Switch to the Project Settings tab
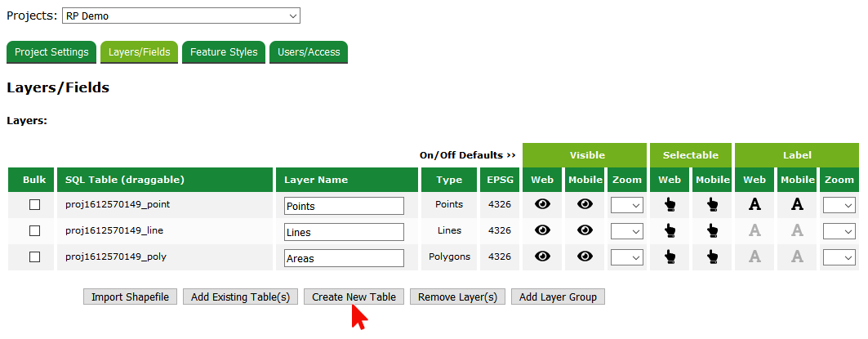Screen dimensions: 868x339 [51, 52]
